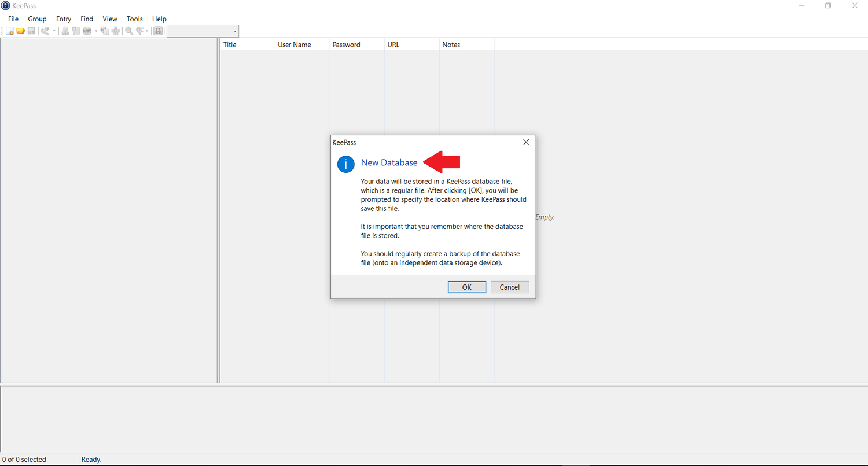Click the "Ready." status bar text
The image size is (868, 466).
tap(91, 460)
